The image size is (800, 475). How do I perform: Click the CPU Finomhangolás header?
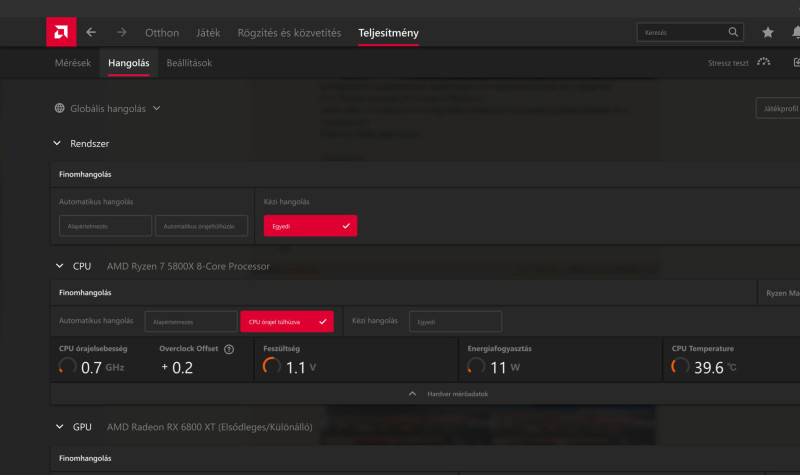(x=85, y=293)
